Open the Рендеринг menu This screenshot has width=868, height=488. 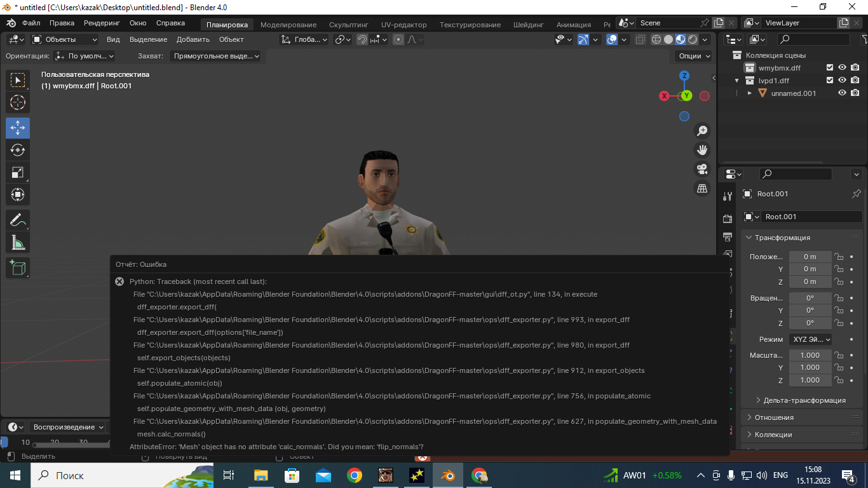pyautogui.click(x=102, y=23)
